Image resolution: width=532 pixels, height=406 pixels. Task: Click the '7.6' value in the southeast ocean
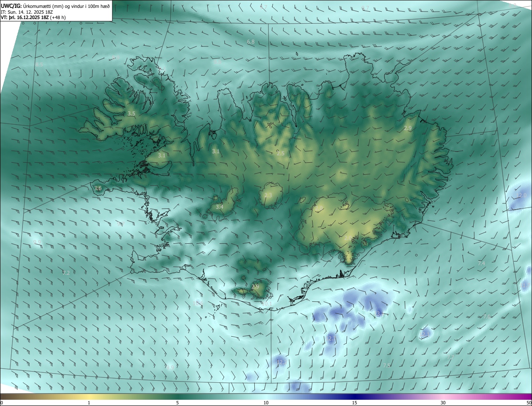(x=487, y=316)
